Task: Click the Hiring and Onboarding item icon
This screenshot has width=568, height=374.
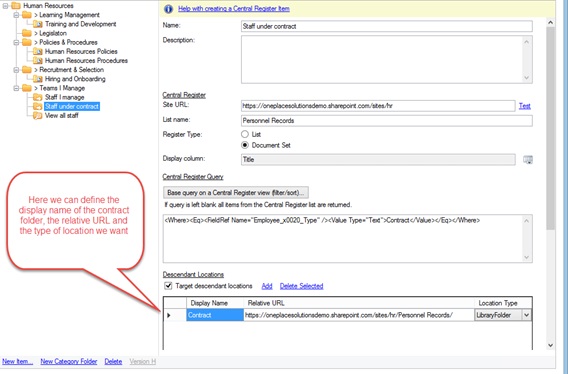Action: 38,79
